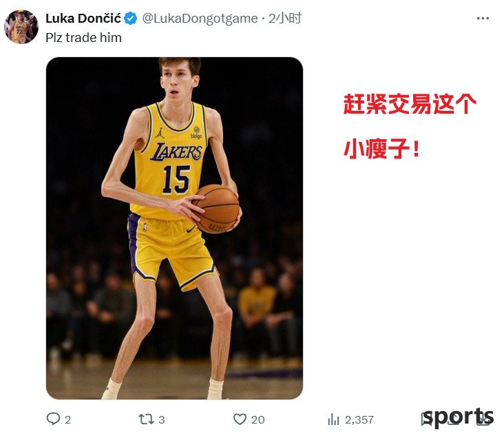
Task: Visit the @LukaDongotgame handle link
Action: 200,19
